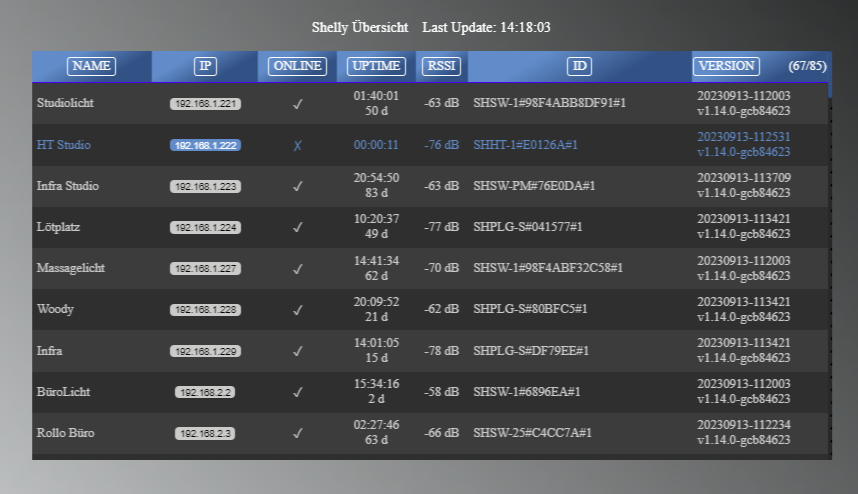Screen dimensions: 858x494
Task: Click ID SHHT-1#E0126A#1
Action: click(x=525, y=145)
